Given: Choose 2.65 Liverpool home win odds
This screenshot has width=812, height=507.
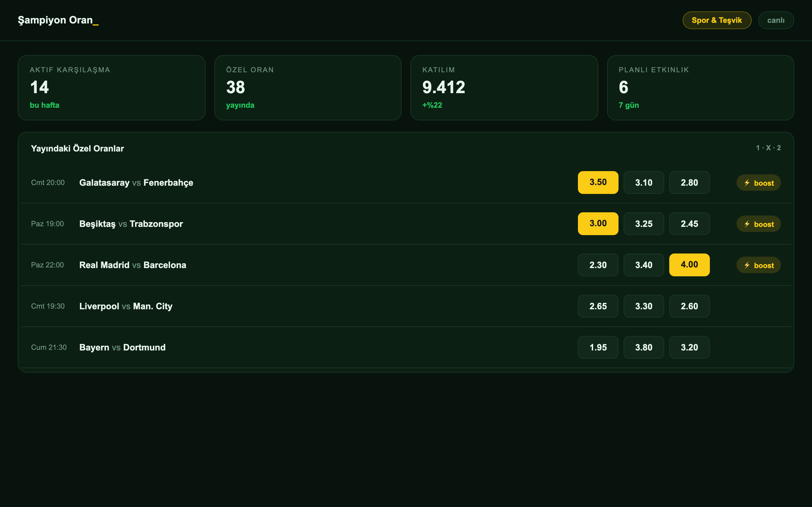Looking at the screenshot, I should 598,306.
